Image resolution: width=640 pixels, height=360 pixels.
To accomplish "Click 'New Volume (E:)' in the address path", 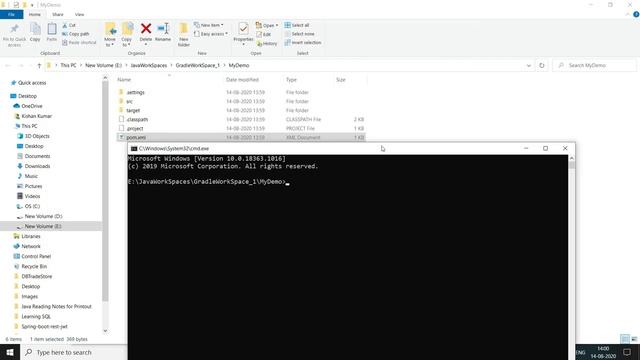I will (x=104, y=65).
